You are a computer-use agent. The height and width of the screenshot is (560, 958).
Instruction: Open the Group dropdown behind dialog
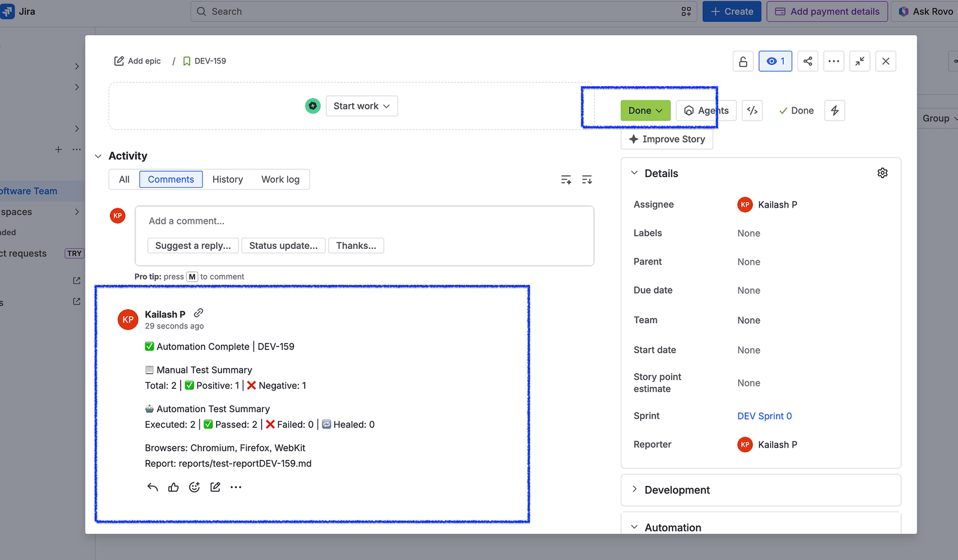pos(939,118)
